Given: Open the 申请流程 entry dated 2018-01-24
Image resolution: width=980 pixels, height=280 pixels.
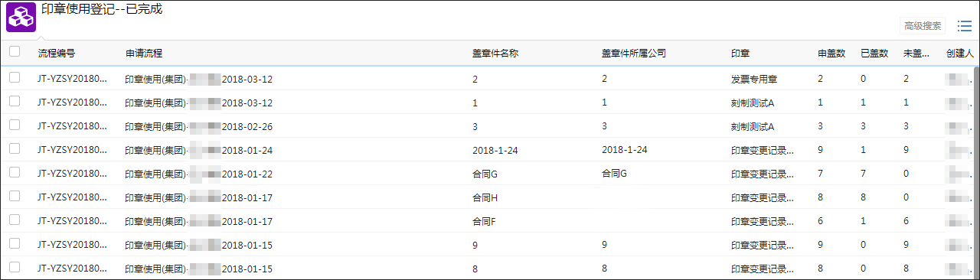Looking at the screenshot, I should point(199,151).
